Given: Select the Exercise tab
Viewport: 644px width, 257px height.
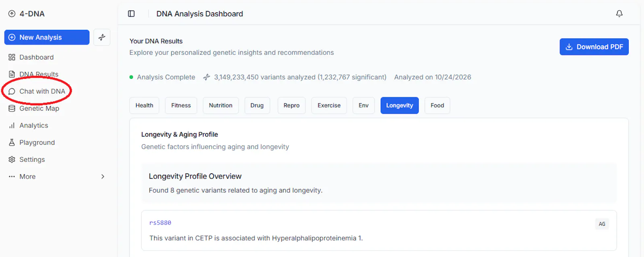Looking at the screenshot, I should [x=329, y=105].
